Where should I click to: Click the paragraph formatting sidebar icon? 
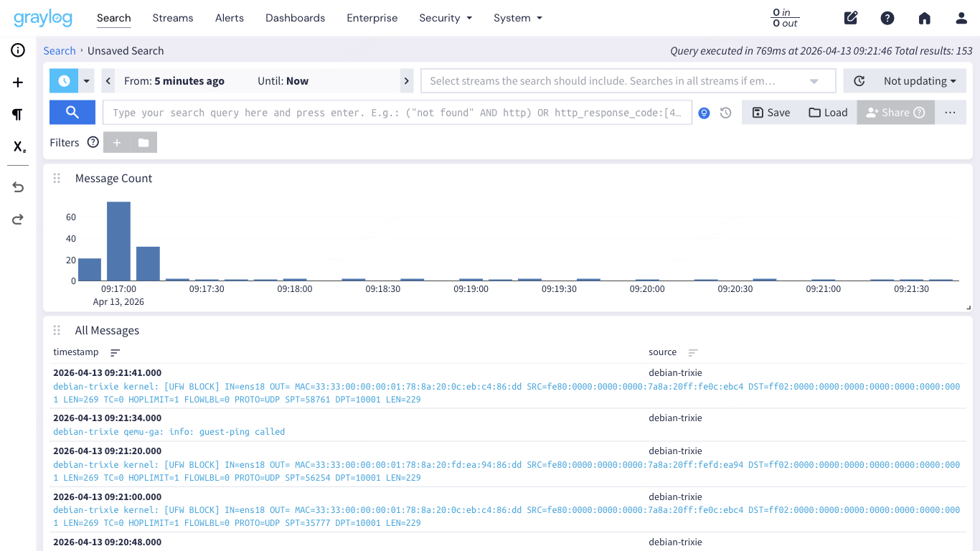click(17, 114)
